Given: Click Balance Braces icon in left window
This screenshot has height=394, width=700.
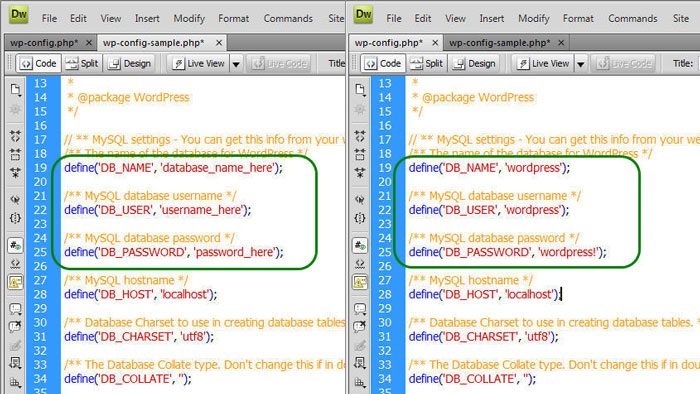Looking at the screenshot, I should click(15, 218).
